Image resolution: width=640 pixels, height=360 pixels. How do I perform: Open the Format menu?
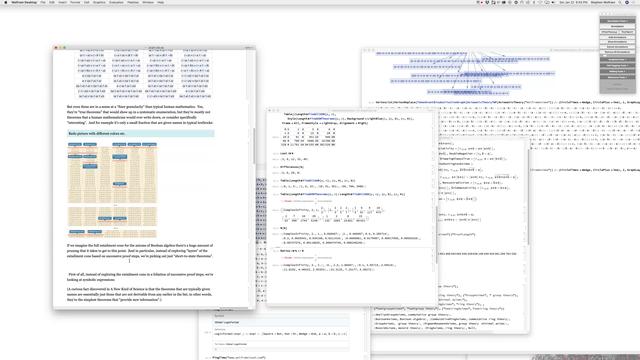tap(75, 2)
